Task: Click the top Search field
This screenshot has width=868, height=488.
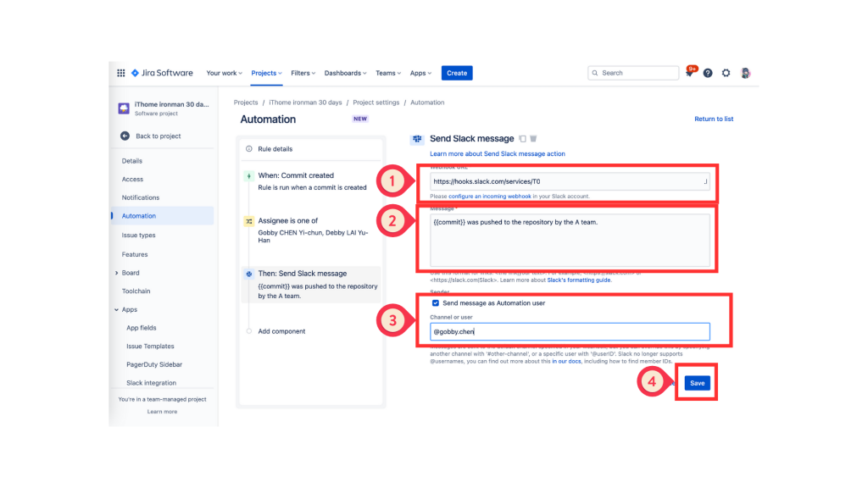Action: (x=632, y=73)
